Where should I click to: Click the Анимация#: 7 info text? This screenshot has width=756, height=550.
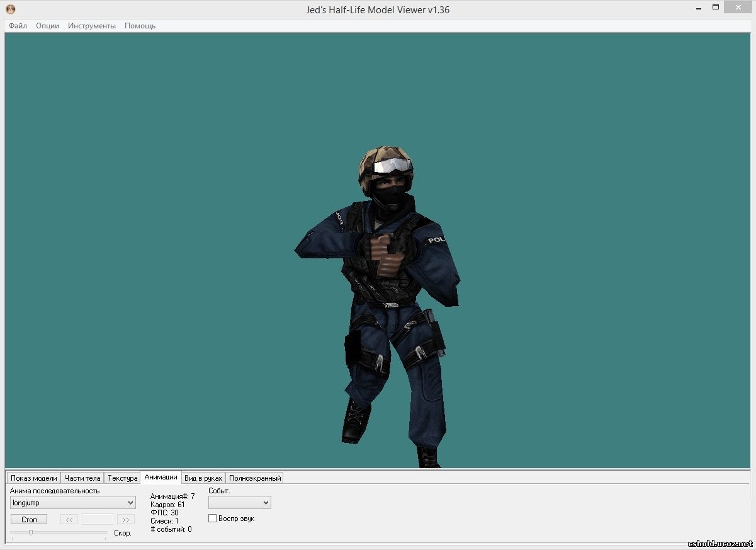tap(172, 496)
